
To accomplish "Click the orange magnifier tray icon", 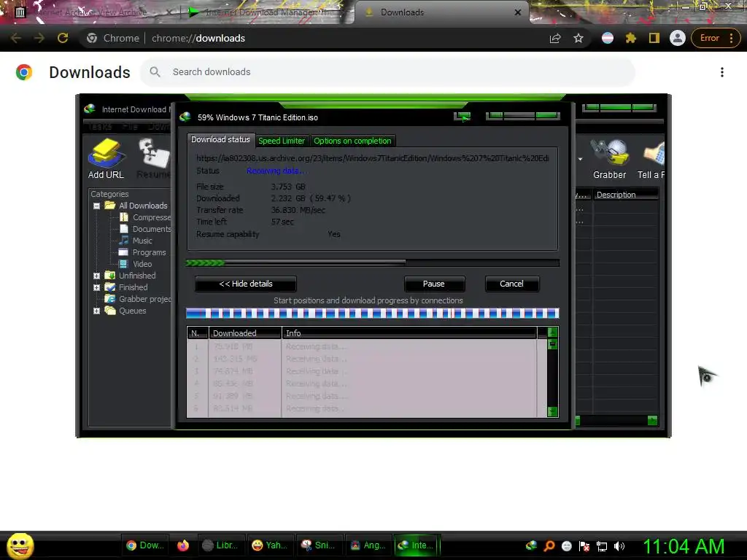I will pos(549,545).
